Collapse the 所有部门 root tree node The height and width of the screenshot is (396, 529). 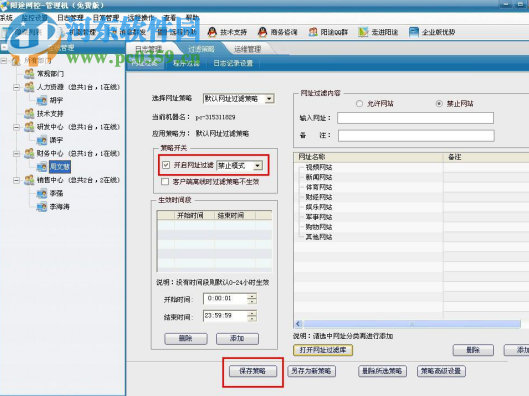4,61
